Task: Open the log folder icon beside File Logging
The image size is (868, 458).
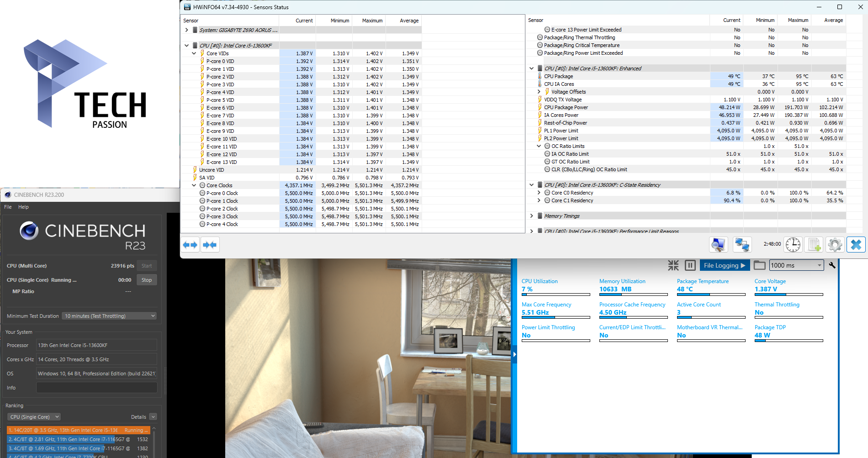Action: [759, 265]
